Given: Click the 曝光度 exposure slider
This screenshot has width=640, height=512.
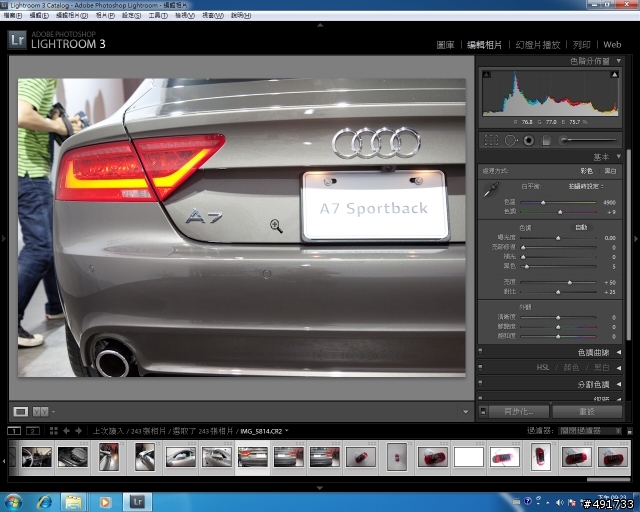Looking at the screenshot, I should pos(558,238).
